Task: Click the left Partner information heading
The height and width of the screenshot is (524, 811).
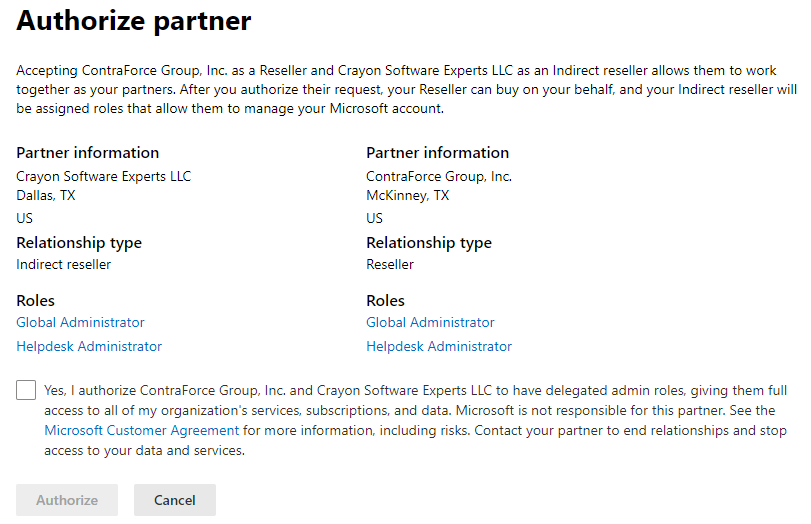Action: 87,153
